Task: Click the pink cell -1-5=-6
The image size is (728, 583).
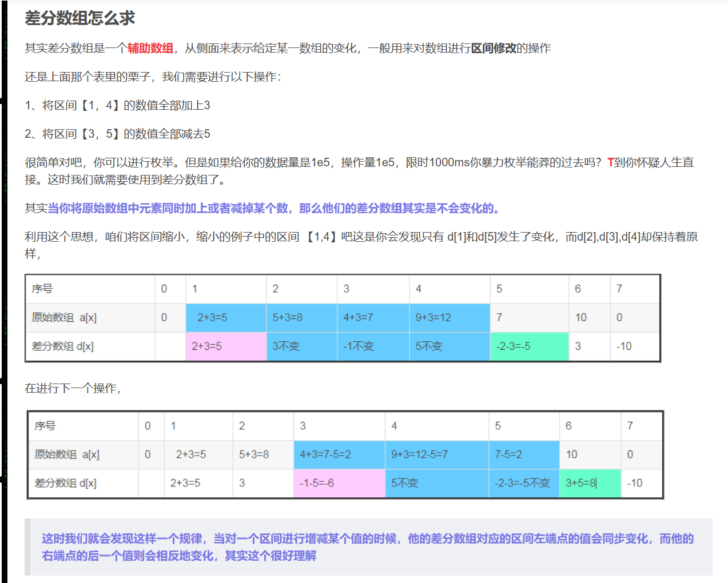Action: click(x=317, y=484)
